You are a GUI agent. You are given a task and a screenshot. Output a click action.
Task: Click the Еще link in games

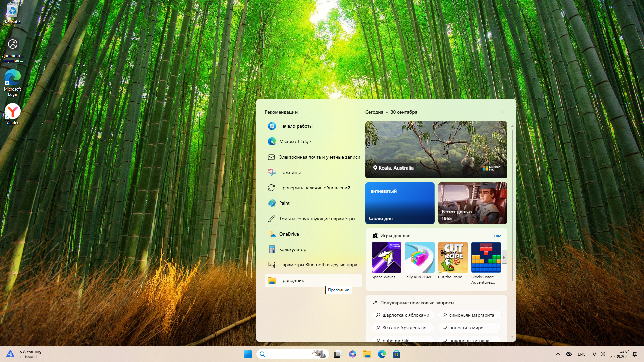tap(497, 236)
